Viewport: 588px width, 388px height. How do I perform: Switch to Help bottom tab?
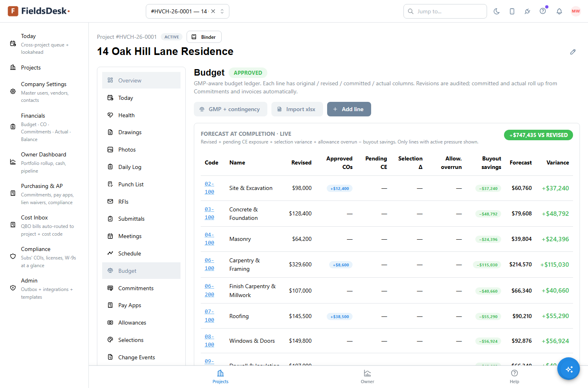point(514,377)
